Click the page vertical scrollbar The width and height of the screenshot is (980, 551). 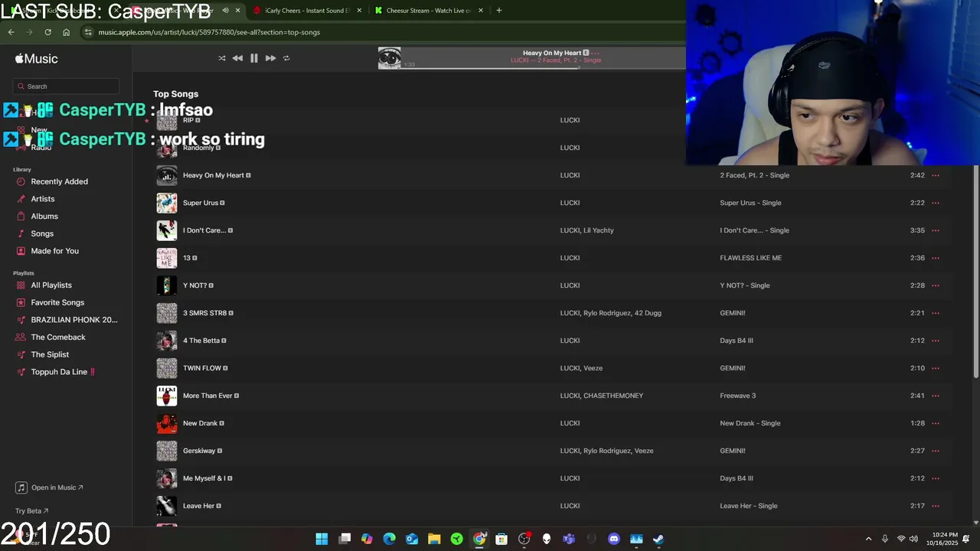click(975, 271)
